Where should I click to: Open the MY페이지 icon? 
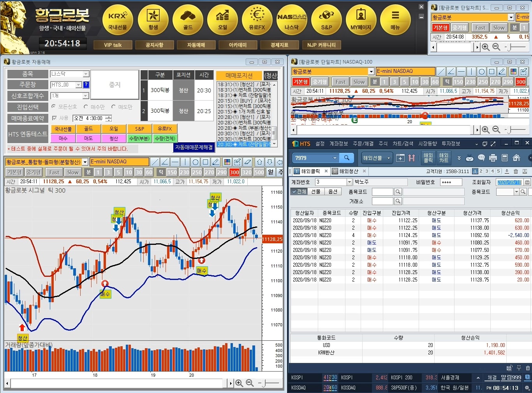coord(361,19)
